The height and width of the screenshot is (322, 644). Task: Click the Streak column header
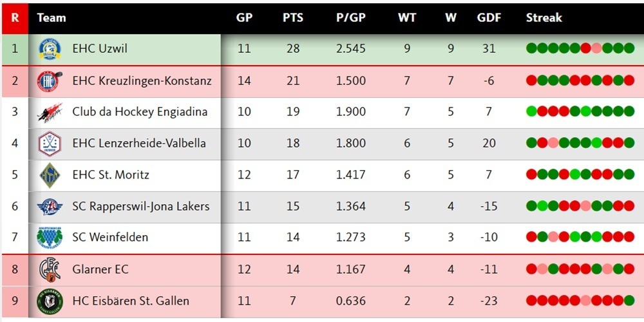point(544,18)
